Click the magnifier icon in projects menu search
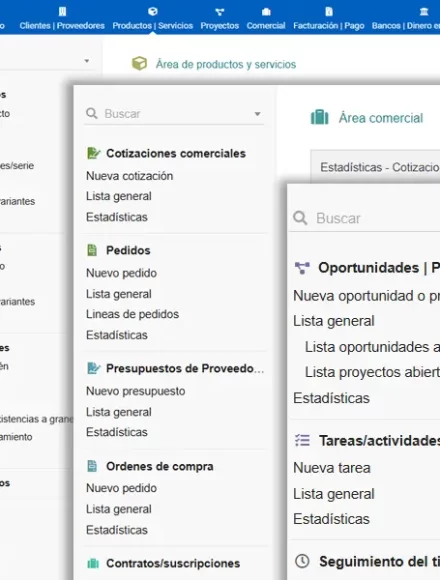Image resolution: width=440 pixels, height=580 pixels. coord(300,218)
